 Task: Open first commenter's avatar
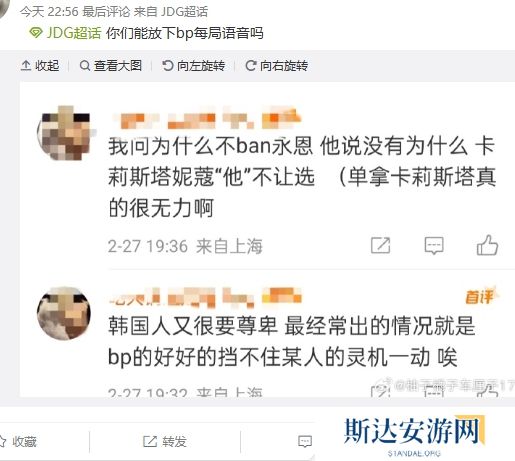pos(64,134)
